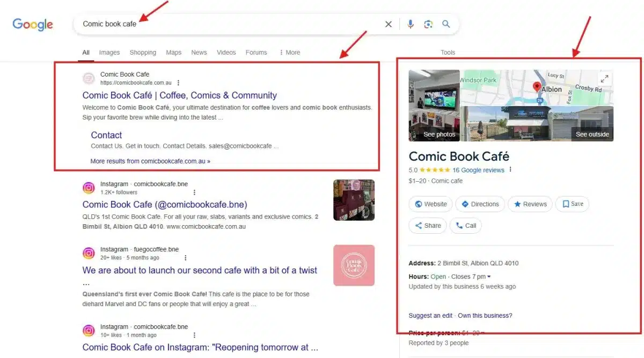This screenshot has width=644, height=358.
Task: Open the Reviews button
Action: (530, 204)
